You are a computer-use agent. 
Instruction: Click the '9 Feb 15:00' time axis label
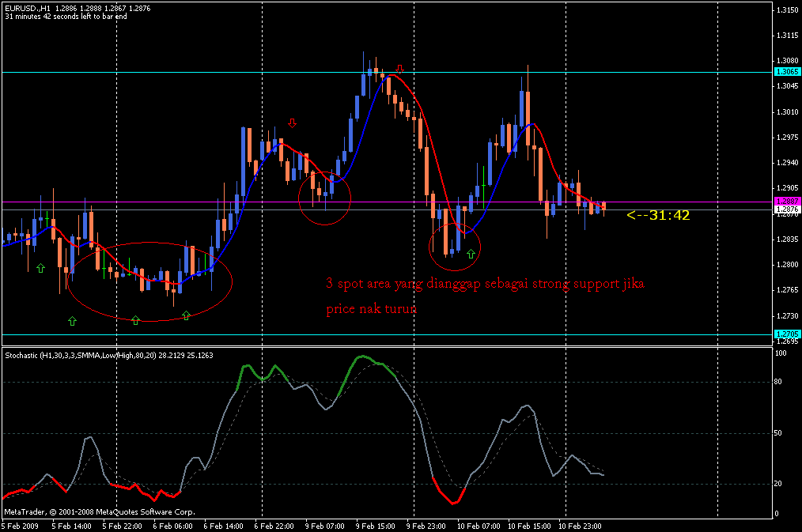point(376,526)
